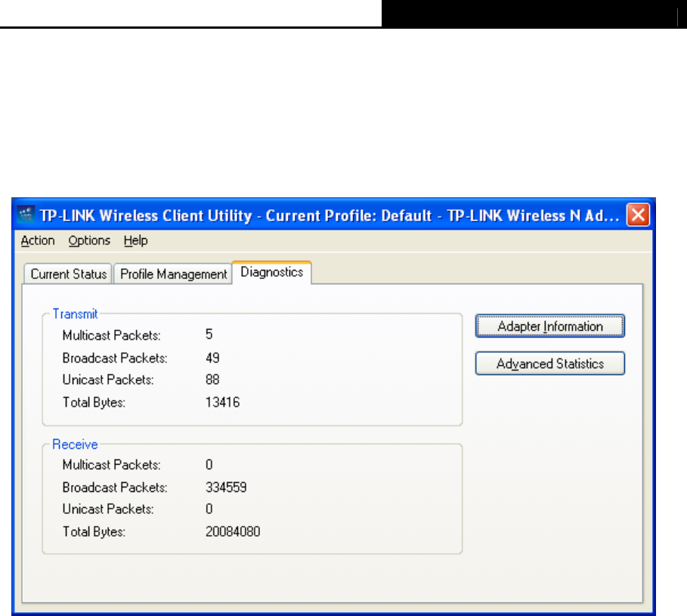This screenshot has height=616, width=687.
Task: Select Receive Total Bytes value 20084080
Action: 233,531
